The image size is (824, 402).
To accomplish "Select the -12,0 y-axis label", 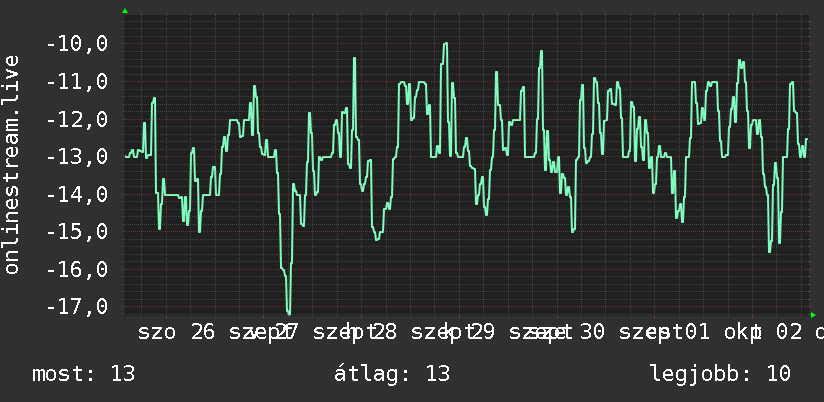I will point(77,120).
